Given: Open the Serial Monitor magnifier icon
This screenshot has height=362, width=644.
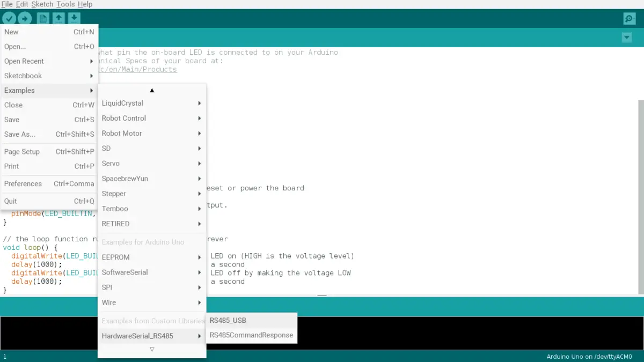Looking at the screenshot, I should [629, 18].
